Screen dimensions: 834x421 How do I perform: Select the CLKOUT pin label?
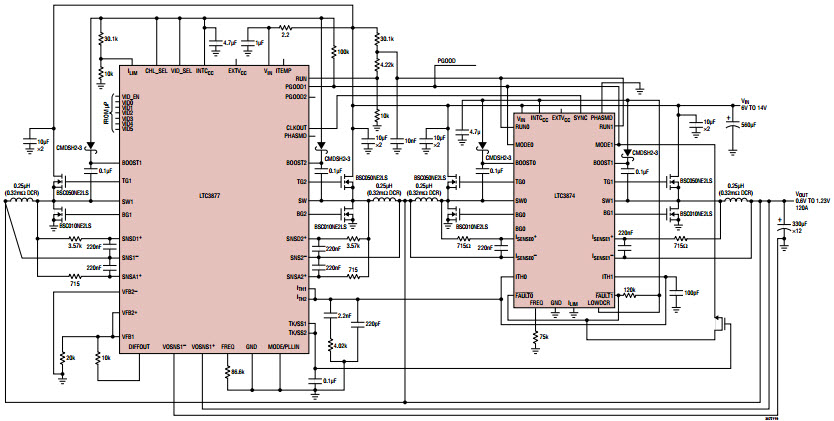294,128
